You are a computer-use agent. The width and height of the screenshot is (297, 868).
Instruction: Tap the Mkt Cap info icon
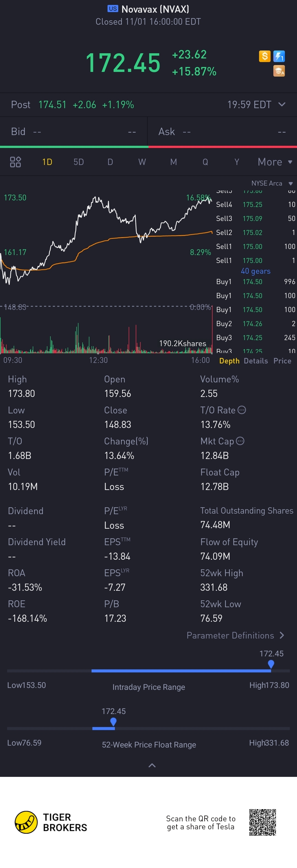(x=240, y=441)
